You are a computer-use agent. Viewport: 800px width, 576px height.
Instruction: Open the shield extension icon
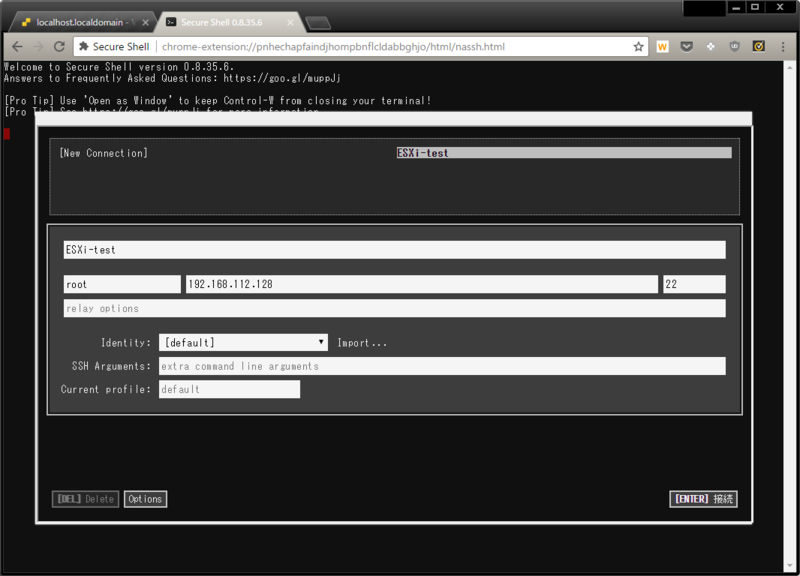pos(734,46)
